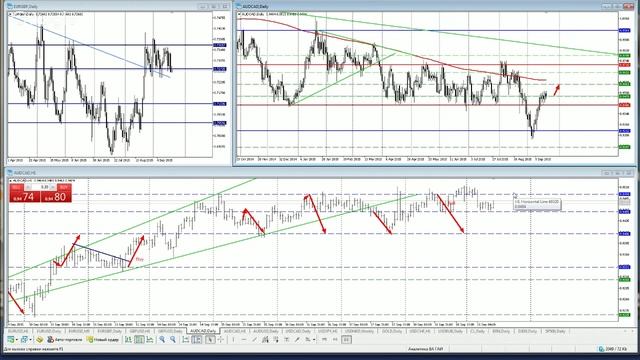Switch to the USDCAD,Daily chart tab
The width and height of the screenshot is (640, 360).
pos(298,331)
